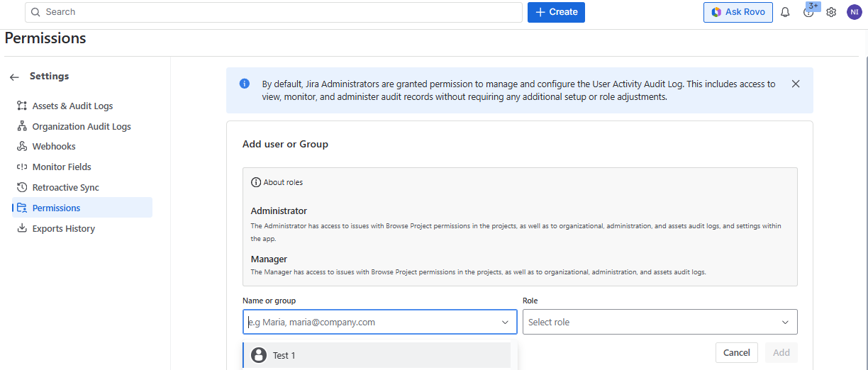This screenshot has width=868, height=370.
Task: Click the Permissions folder icon
Action: (22, 208)
